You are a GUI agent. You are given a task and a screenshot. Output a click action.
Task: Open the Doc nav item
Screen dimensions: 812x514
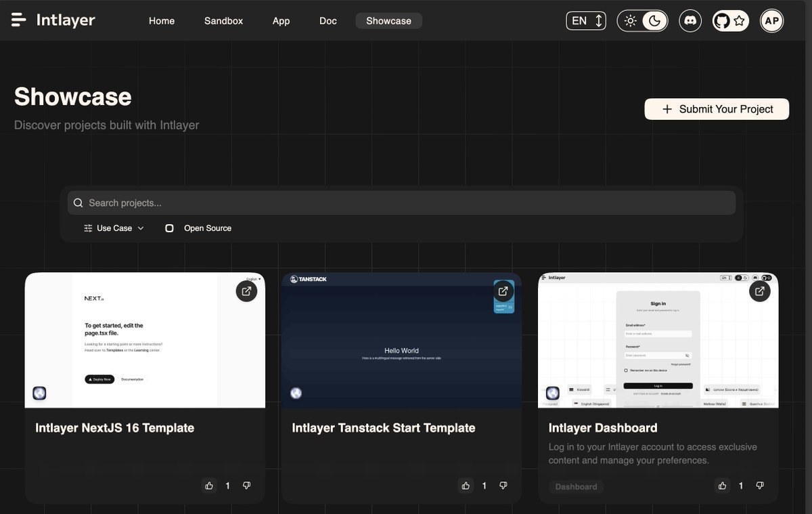coord(328,21)
